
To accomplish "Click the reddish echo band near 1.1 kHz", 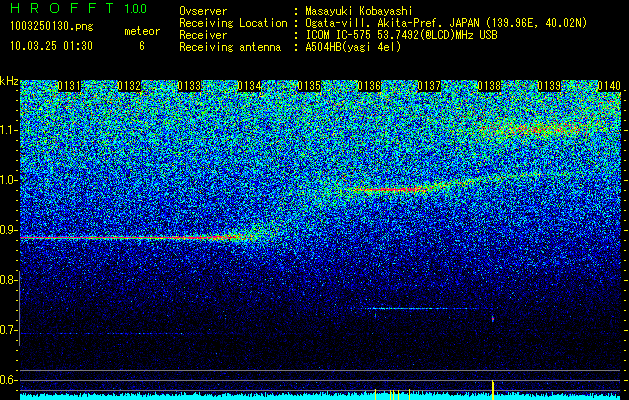I will point(534,129).
